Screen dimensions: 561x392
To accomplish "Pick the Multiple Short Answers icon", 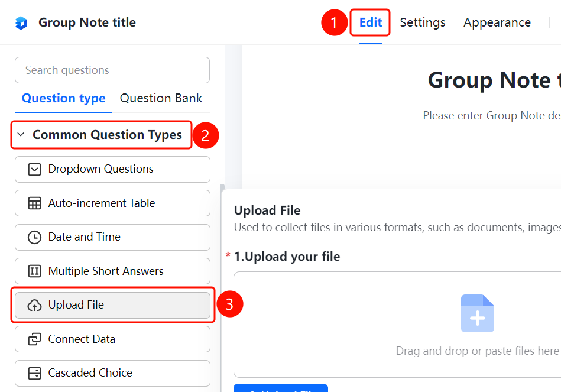I will 34,271.
